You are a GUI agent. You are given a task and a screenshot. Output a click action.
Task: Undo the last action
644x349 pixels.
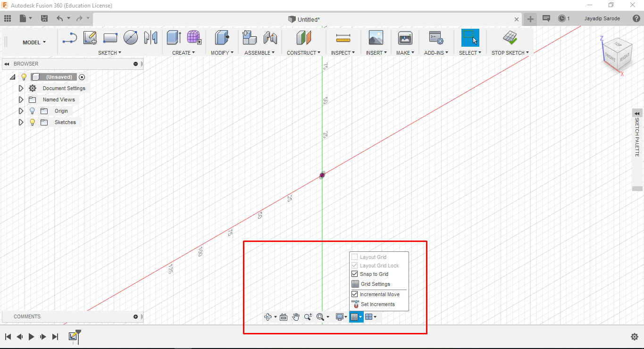coord(59,18)
